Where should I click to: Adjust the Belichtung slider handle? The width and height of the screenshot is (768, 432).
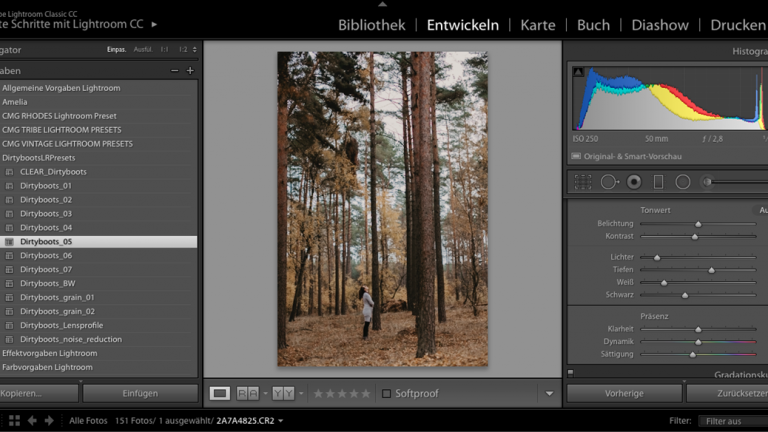[x=698, y=224]
